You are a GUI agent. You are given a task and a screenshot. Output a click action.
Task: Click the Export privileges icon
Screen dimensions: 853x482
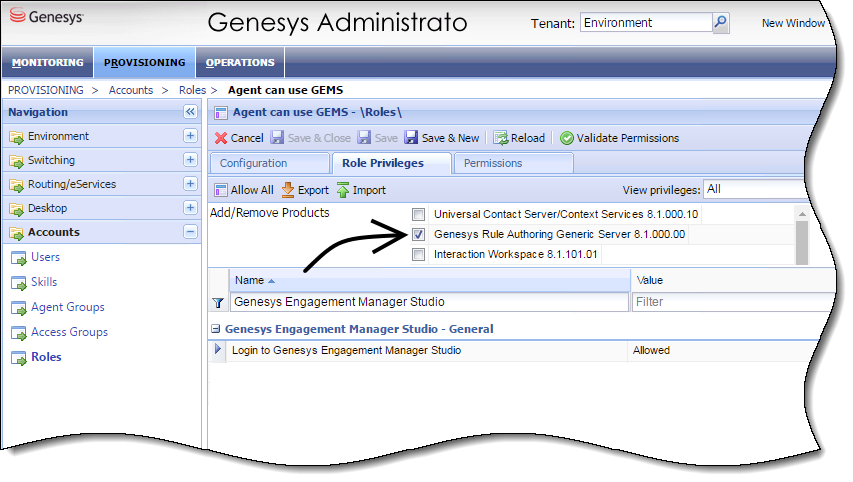288,190
